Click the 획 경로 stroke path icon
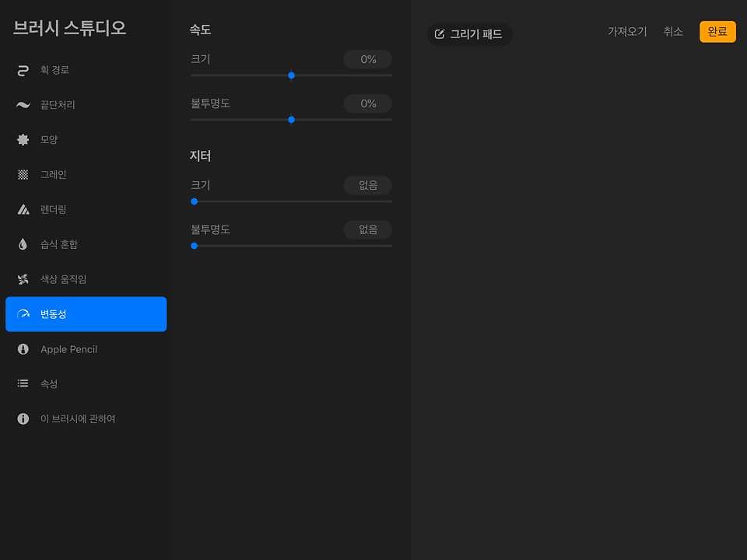Screen dimensions: 747x560 coord(23,71)
